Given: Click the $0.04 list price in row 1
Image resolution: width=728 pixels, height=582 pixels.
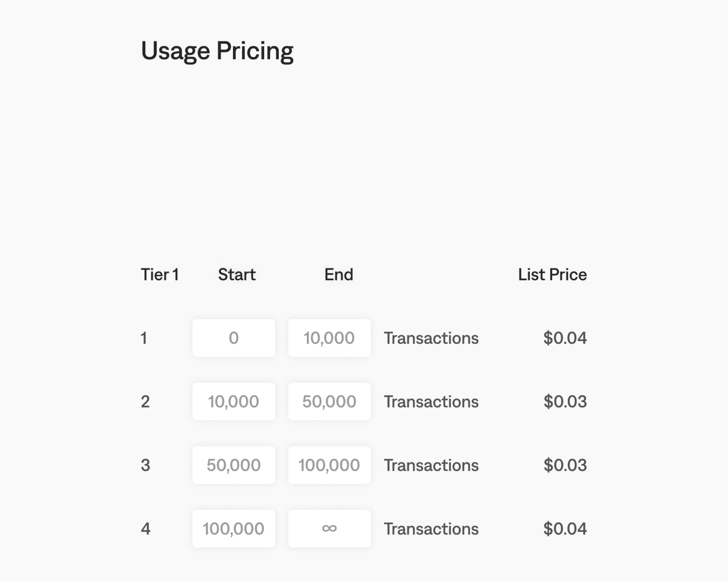Looking at the screenshot, I should [565, 338].
